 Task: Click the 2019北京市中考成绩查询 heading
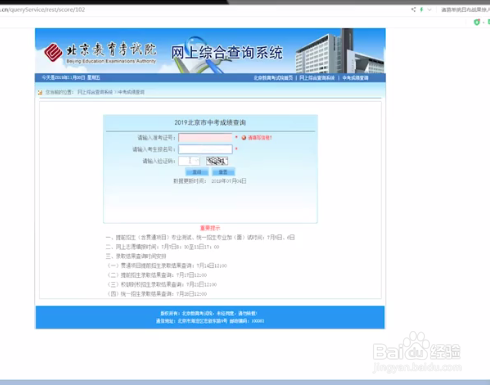tap(210, 123)
